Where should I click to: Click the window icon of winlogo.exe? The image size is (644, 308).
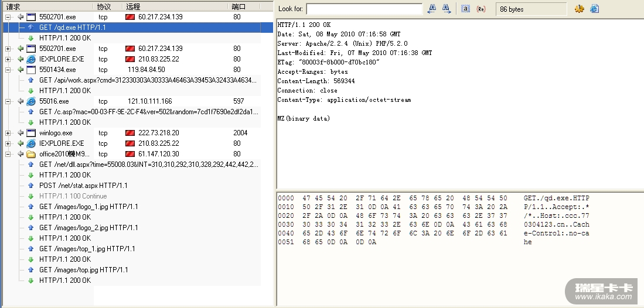point(31,133)
